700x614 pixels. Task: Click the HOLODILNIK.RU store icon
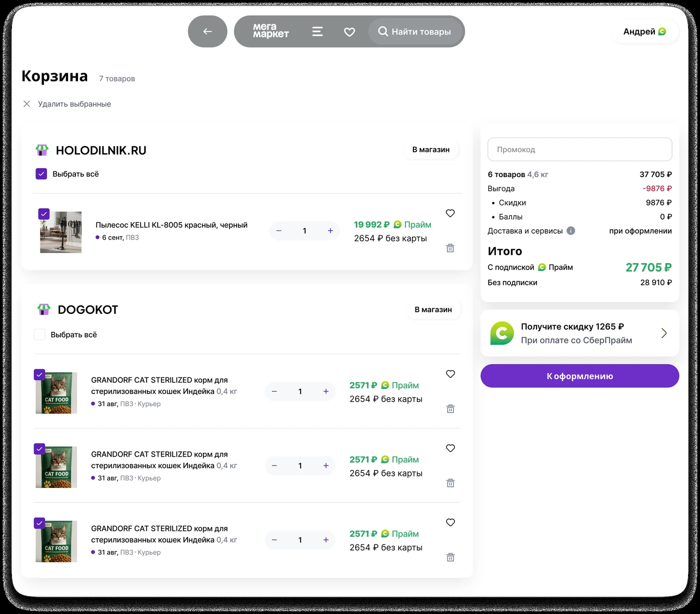(x=42, y=150)
